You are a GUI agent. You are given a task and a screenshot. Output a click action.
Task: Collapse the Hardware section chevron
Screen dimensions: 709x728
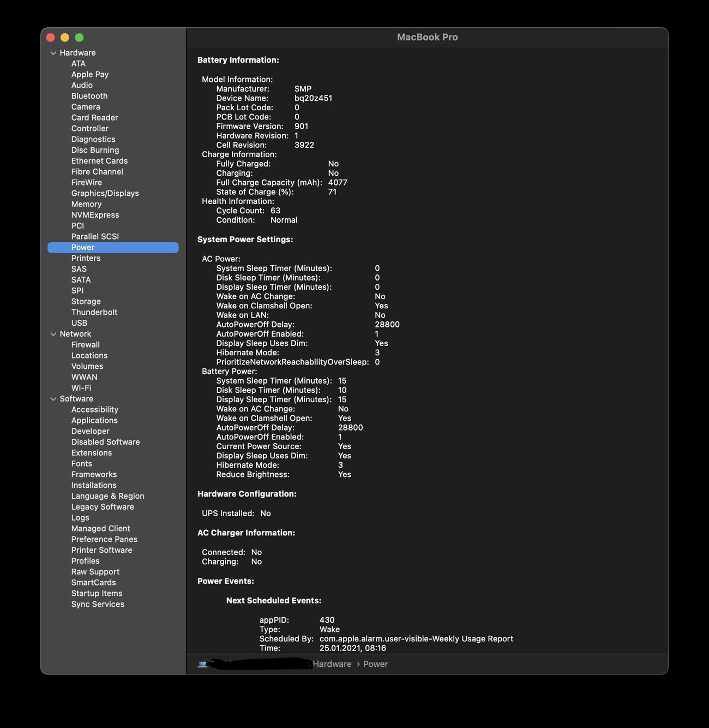(53, 53)
